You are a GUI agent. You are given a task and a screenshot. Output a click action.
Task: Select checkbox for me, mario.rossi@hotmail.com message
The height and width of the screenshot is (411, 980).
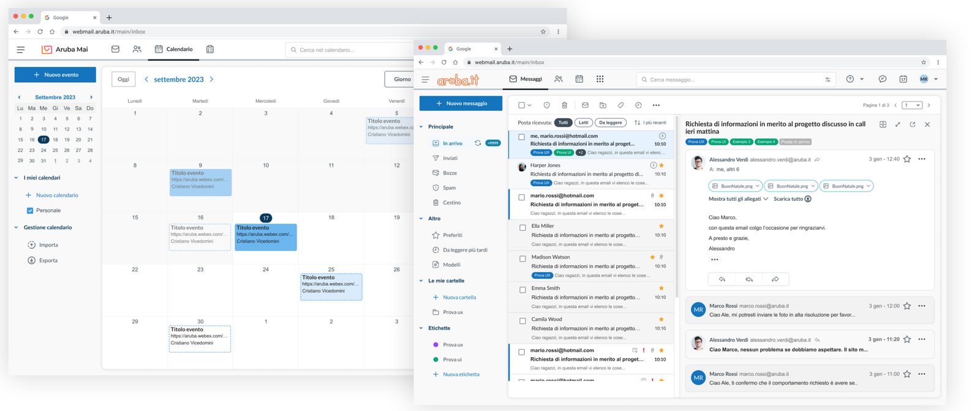tap(522, 137)
